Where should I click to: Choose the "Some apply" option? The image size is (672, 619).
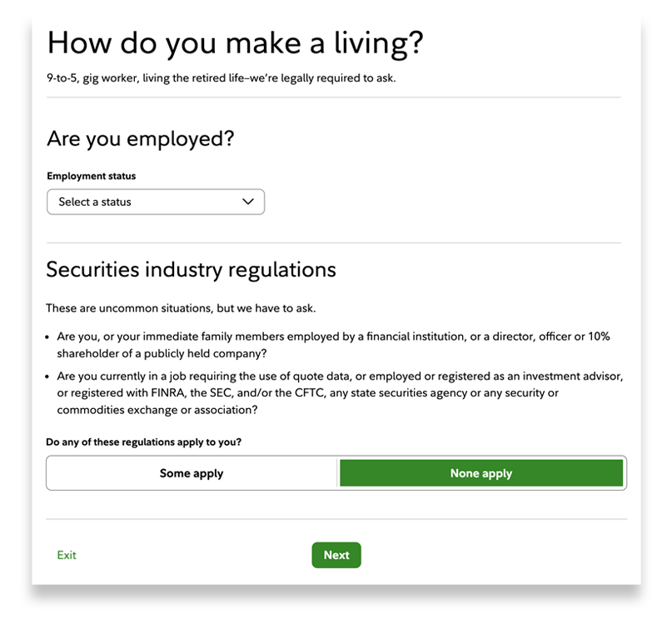coord(192,473)
